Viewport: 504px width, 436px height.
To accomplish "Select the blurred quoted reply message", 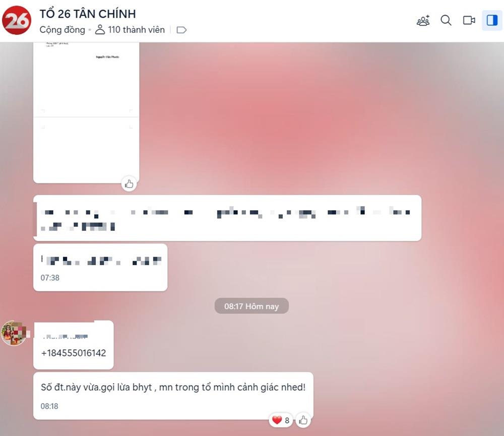I will (x=227, y=218).
